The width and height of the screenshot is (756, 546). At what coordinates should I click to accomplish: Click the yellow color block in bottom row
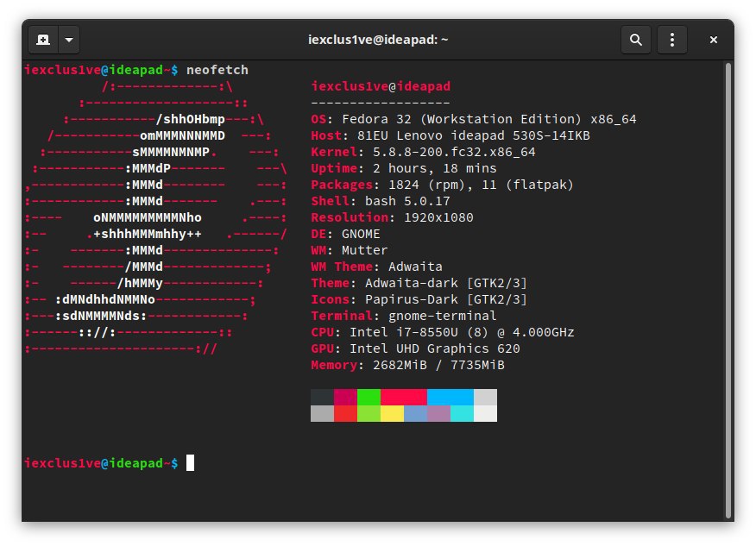click(x=393, y=413)
